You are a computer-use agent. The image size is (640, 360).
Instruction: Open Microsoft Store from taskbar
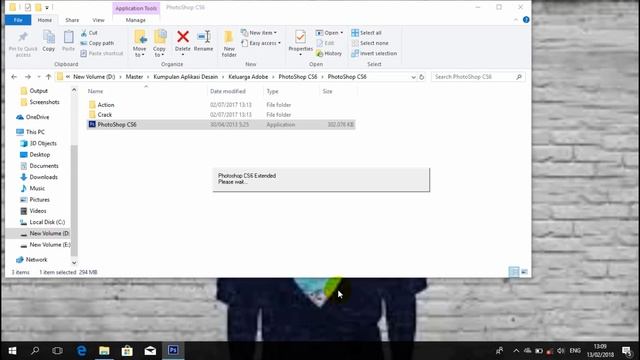click(127, 350)
